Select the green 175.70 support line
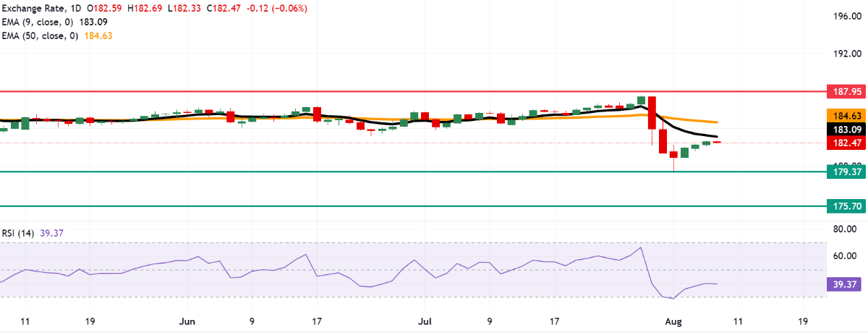This screenshot has height=333, width=868. click(412, 206)
